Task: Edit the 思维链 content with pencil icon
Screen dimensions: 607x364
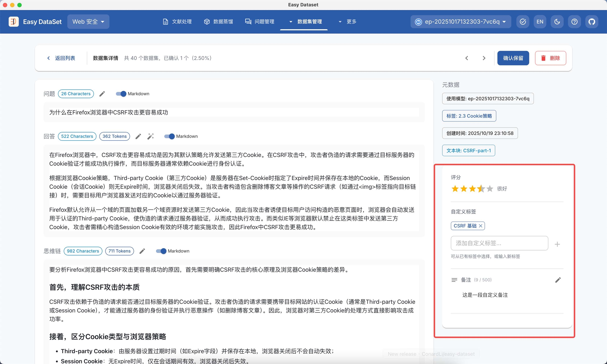Action: coord(142,251)
